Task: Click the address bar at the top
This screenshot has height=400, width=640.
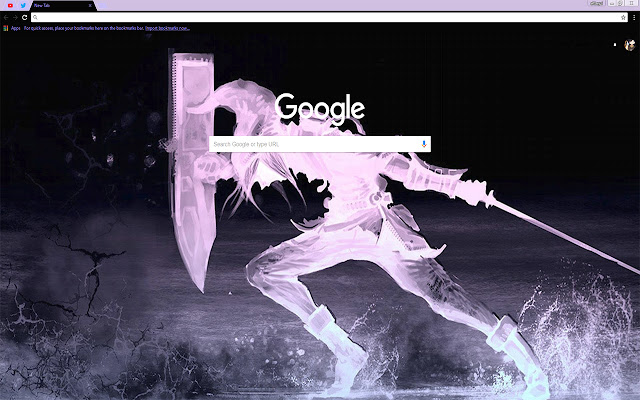Action: tap(329, 17)
